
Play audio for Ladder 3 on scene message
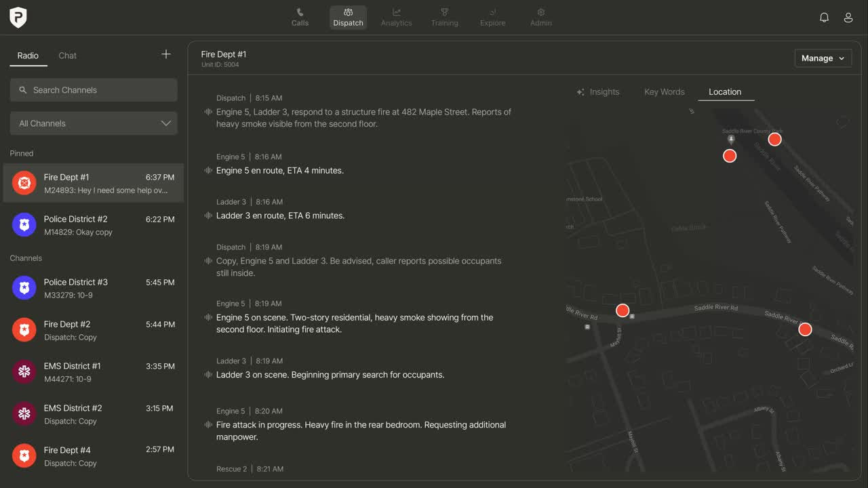tap(208, 375)
